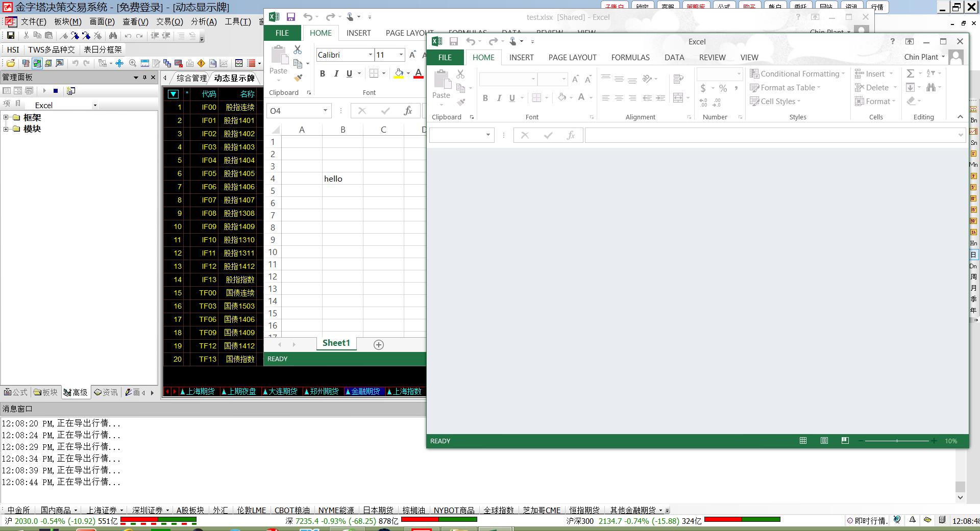Open the 文件(F) menu
The height and width of the screenshot is (531, 980).
[x=33, y=21]
